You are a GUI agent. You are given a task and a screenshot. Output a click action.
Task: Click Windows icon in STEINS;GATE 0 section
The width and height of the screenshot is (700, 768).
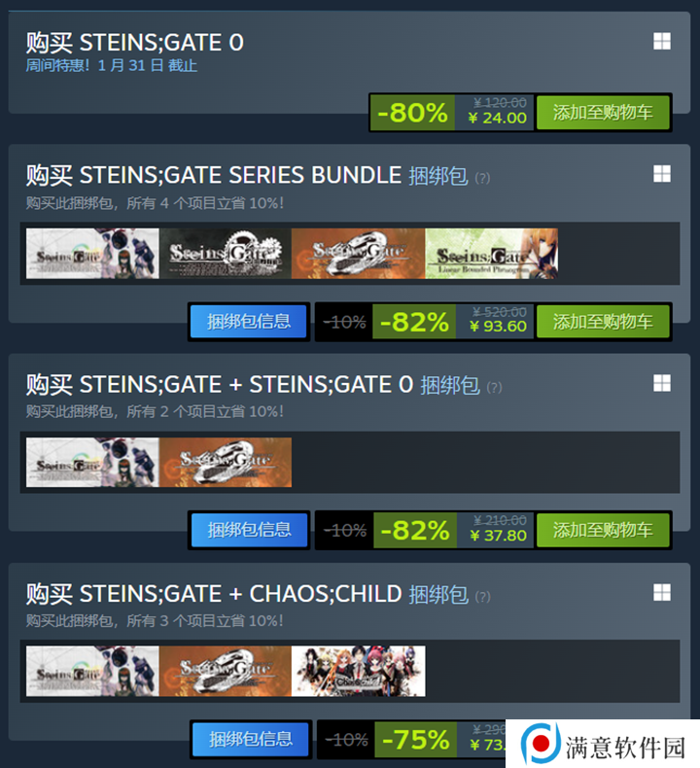[x=662, y=41]
